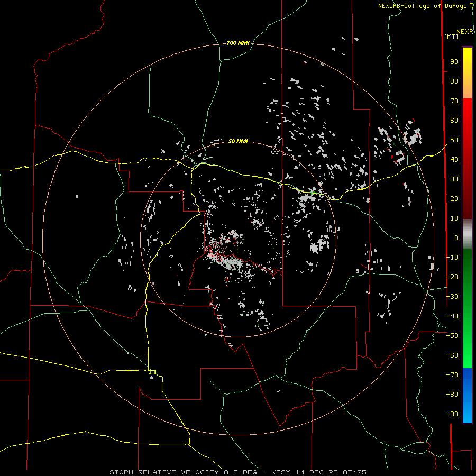Image resolution: width=476 pixels, height=476 pixels.
Task: Click the 30 value on velocity scale
Action: 454,179
